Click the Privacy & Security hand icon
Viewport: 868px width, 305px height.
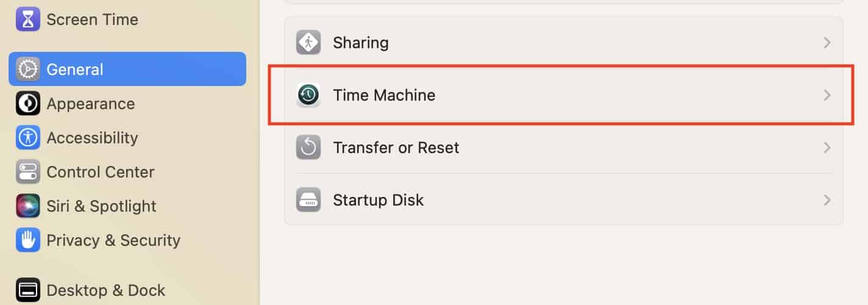click(28, 240)
